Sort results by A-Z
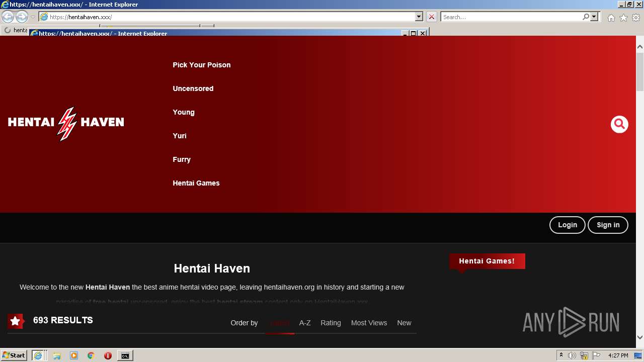This screenshot has width=644, height=362. [x=305, y=323]
